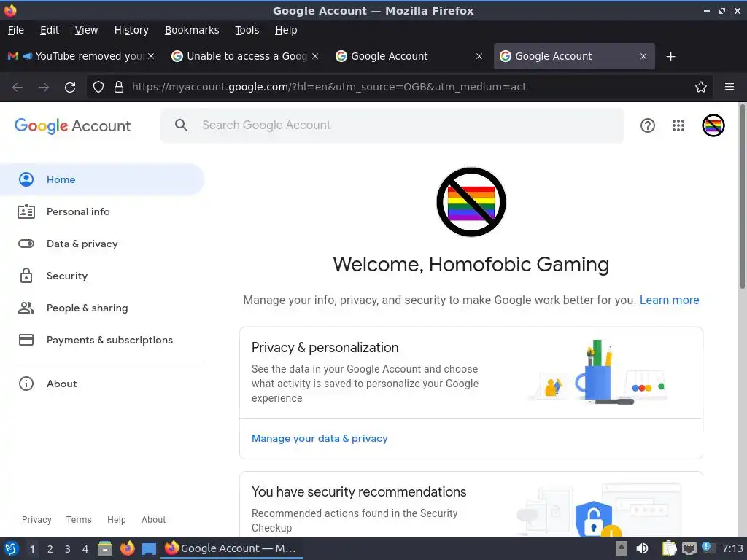The image size is (747, 560).
Task: Click the site security lock icon in the address bar
Action: [x=119, y=87]
